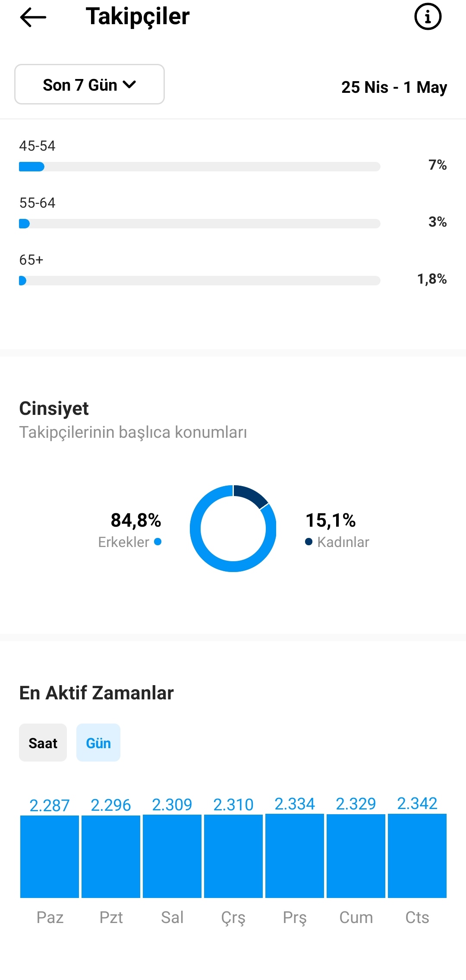
Task: Tap the Sal bar showing 2.309
Action: (172, 856)
